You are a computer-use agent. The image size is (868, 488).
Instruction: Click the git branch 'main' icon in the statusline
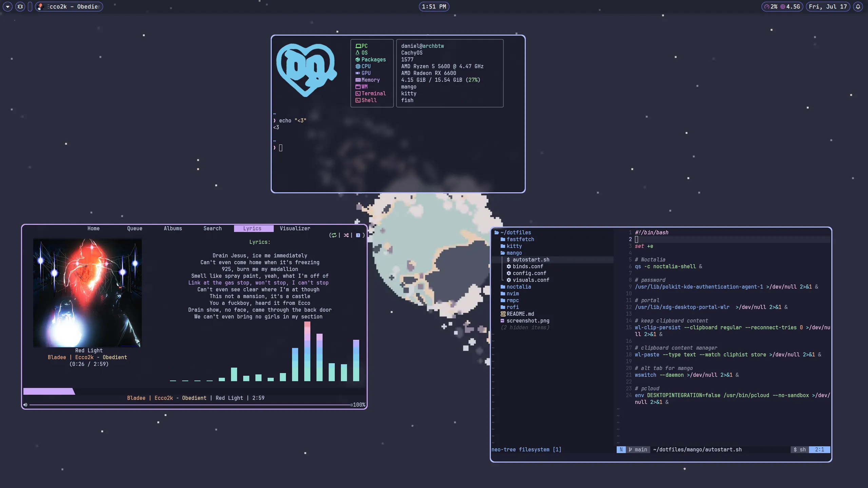pos(630,450)
